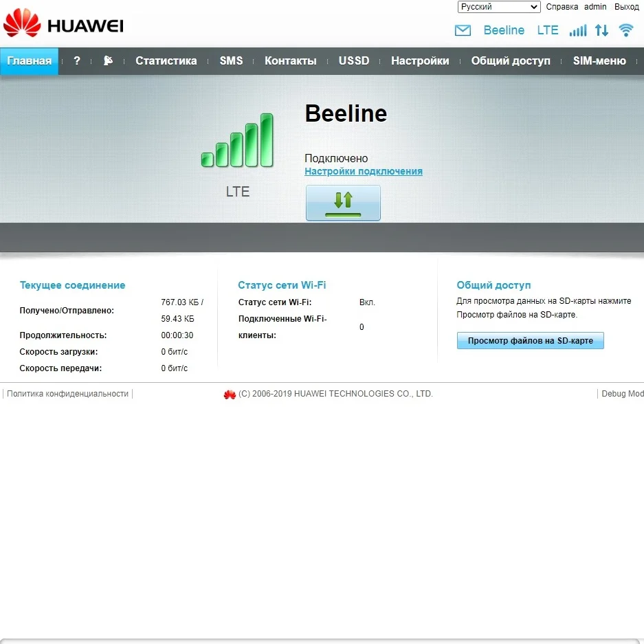The width and height of the screenshot is (644, 644).
Task: Click the large green signal bars graphic
Action: pyautogui.click(x=237, y=140)
